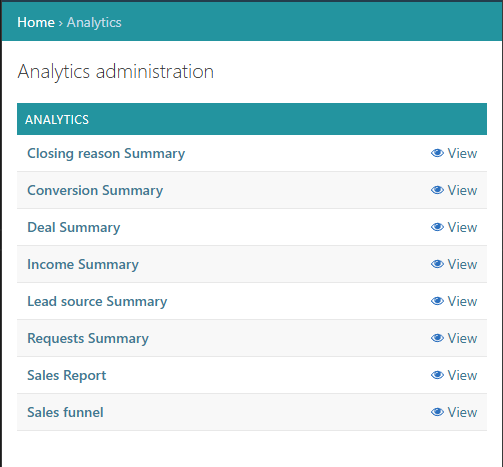Click the eye icon in Deal Summary row

click(437, 227)
